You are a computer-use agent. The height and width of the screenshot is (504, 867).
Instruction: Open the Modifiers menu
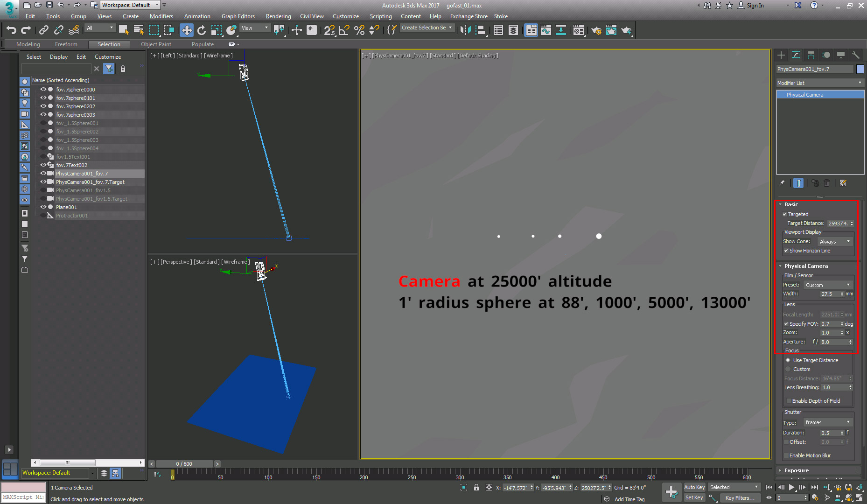tap(161, 16)
